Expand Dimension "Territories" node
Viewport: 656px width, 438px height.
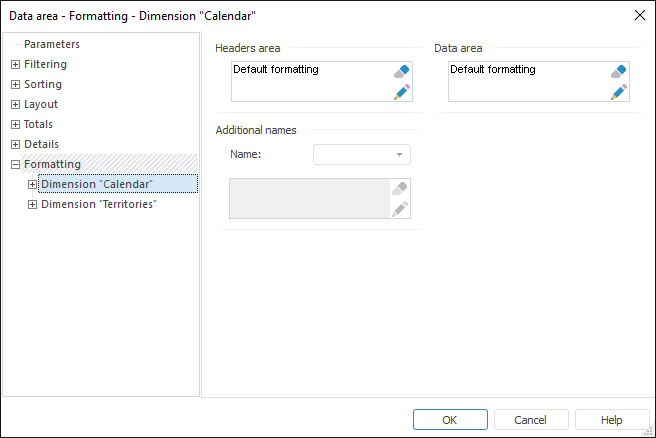tap(33, 204)
